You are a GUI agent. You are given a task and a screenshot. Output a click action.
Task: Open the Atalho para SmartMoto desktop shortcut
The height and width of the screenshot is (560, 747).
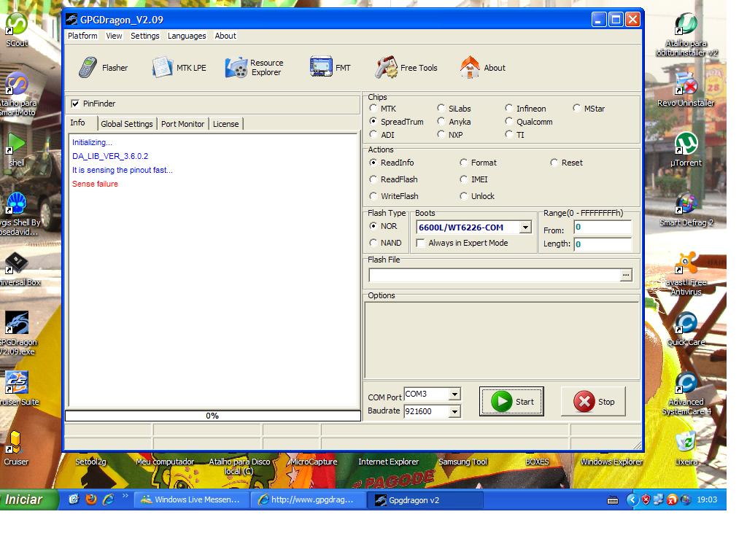18,94
